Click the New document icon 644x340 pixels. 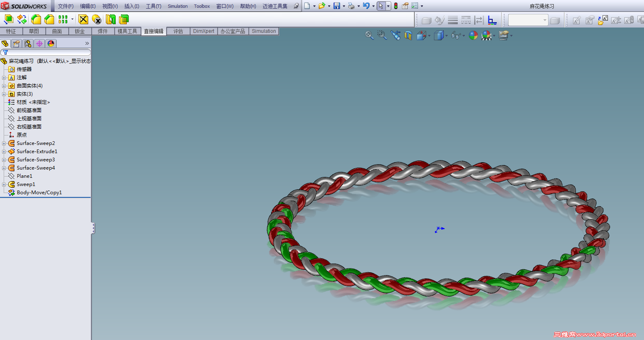click(307, 6)
